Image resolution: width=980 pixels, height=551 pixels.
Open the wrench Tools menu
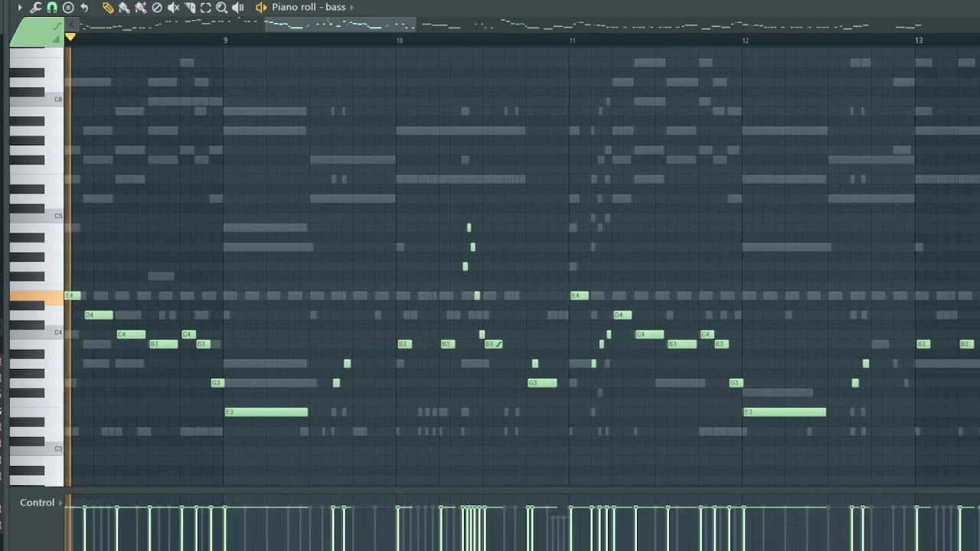(35, 8)
